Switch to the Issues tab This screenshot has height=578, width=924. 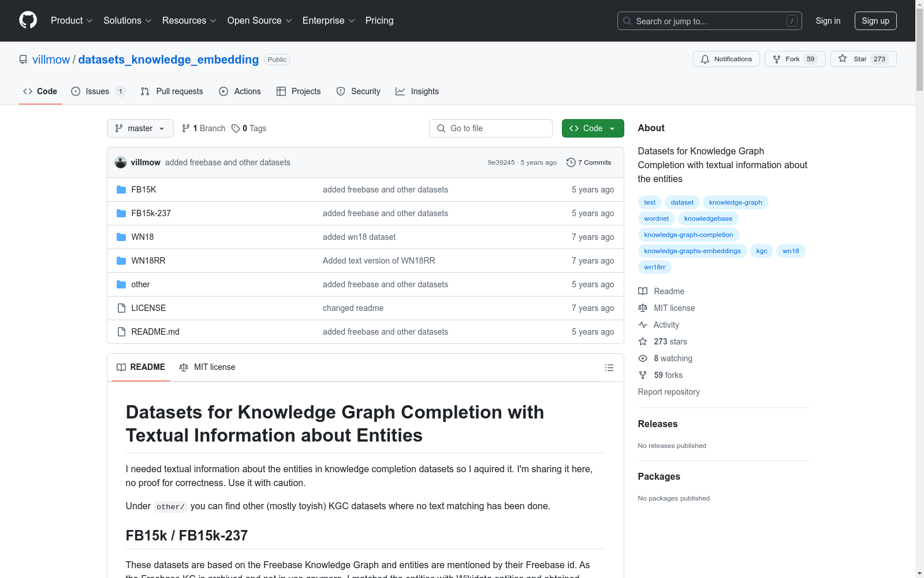click(x=98, y=91)
